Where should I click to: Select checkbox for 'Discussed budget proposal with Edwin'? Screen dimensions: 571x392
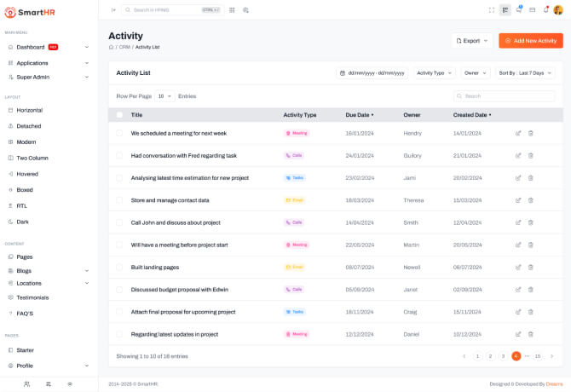click(x=119, y=290)
